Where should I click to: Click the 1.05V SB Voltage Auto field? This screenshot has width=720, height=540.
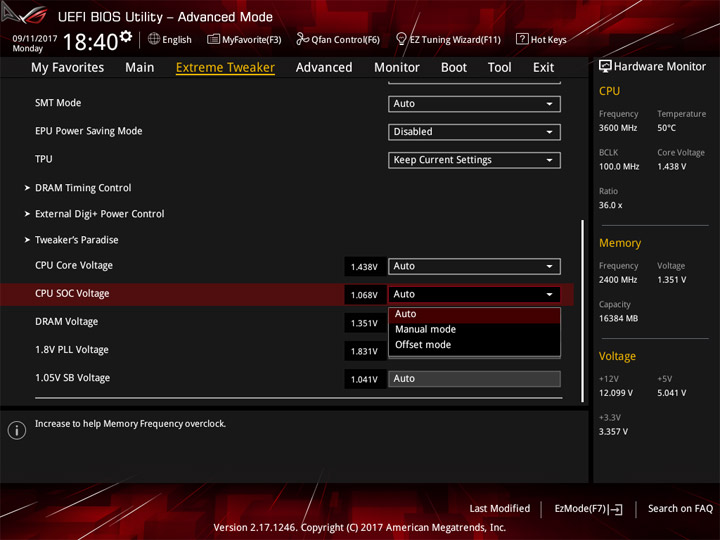474,379
